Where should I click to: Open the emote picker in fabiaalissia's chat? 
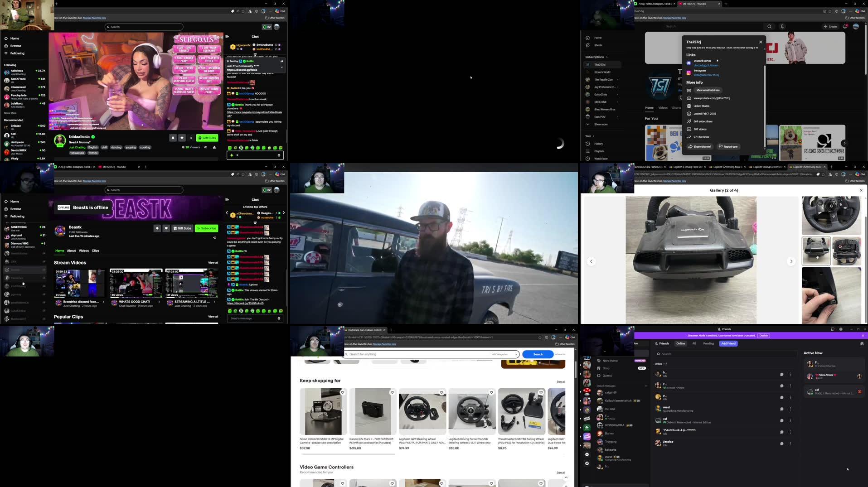[278, 155]
